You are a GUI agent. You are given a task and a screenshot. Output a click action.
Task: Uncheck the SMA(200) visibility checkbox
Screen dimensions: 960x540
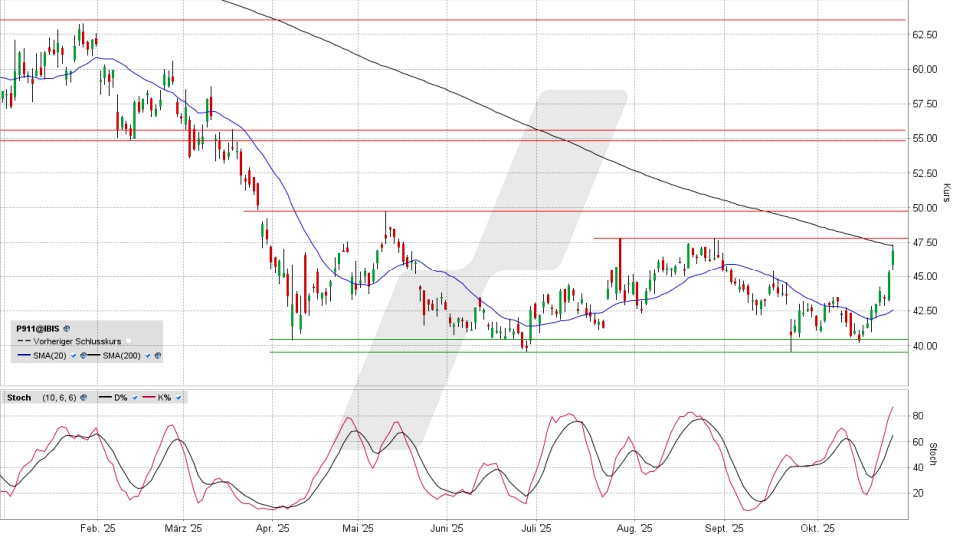click(x=149, y=356)
